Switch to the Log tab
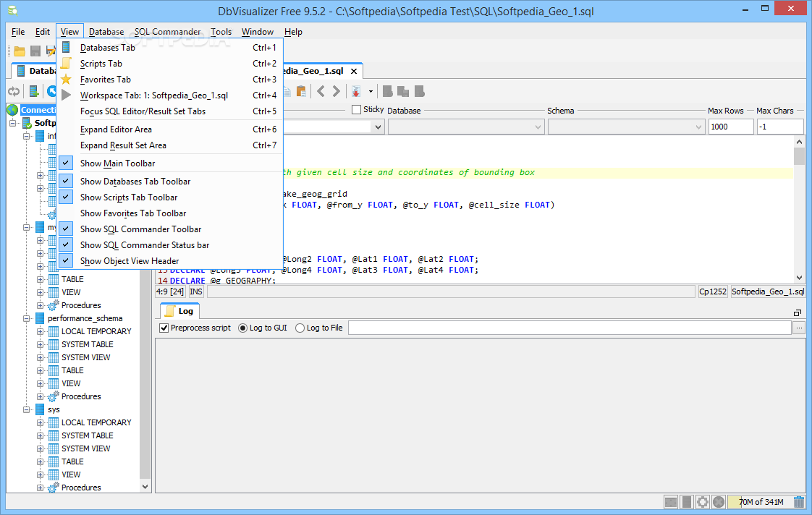This screenshot has height=515, width=812. [x=179, y=311]
